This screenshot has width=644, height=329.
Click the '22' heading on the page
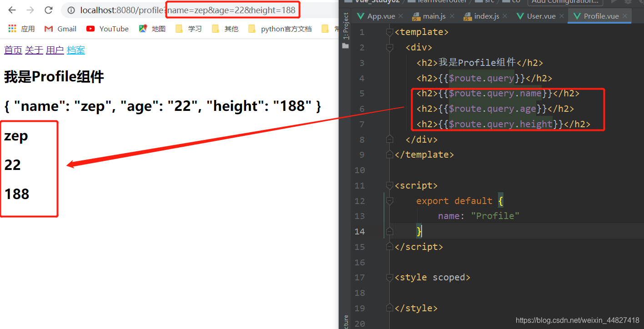click(x=13, y=165)
